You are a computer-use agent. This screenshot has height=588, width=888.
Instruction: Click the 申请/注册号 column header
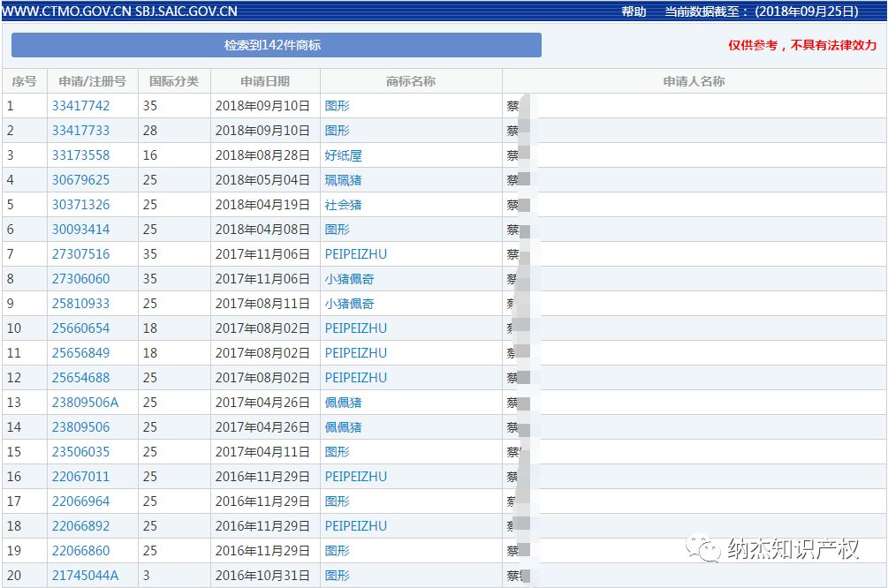[x=92, y=81]
